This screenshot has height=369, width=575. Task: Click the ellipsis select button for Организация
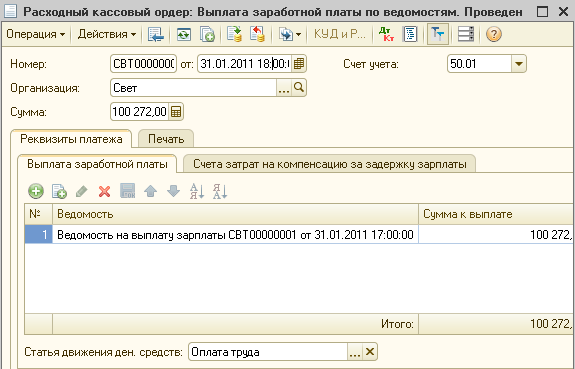pos(283,88)
